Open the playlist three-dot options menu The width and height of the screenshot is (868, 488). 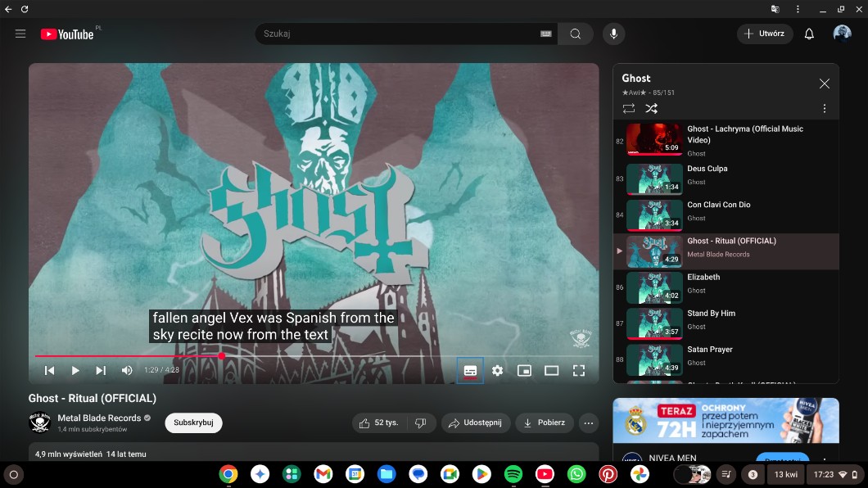[824, 108]
